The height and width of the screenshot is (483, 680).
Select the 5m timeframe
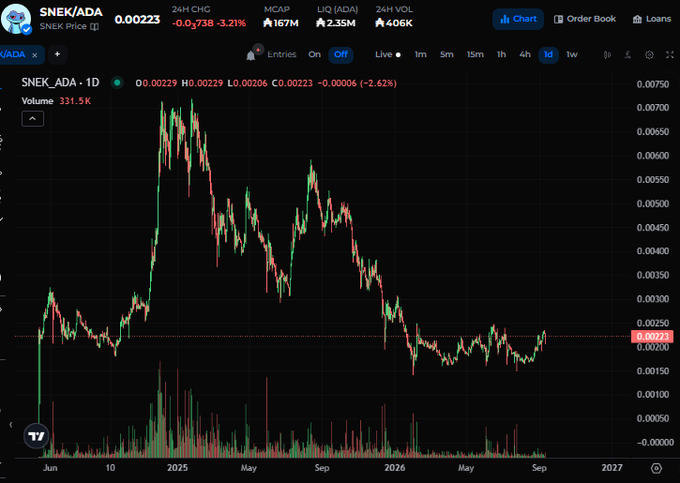click(x=447, y=55)
